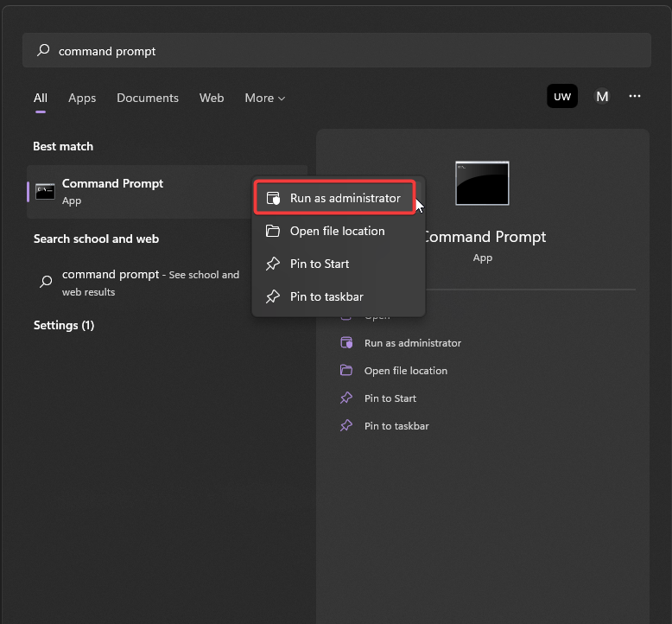Click shield icon in context menu
This screenshot has width=672, height=624.
pos(273,198)
